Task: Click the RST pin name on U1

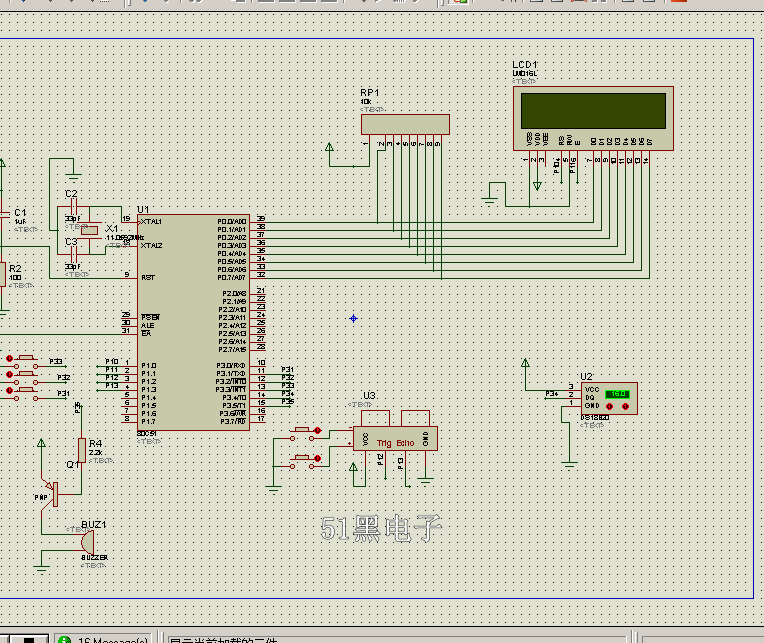Action: coord(148,278)
